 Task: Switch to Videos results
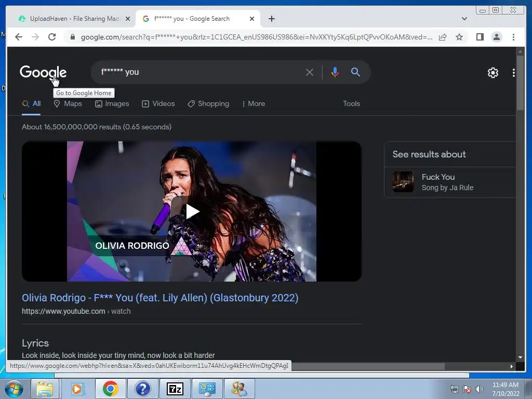158,104
